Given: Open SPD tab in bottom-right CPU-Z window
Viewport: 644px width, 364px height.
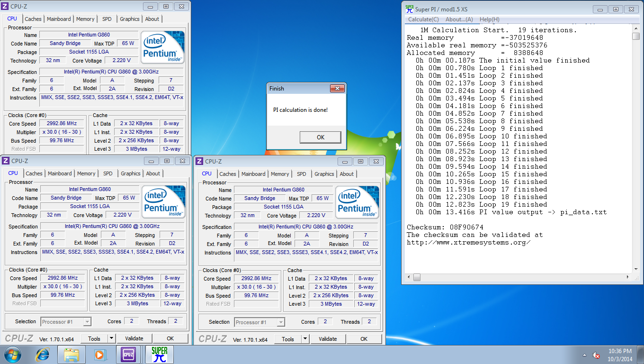Looking at the screenshot, I should coord(302,174).
